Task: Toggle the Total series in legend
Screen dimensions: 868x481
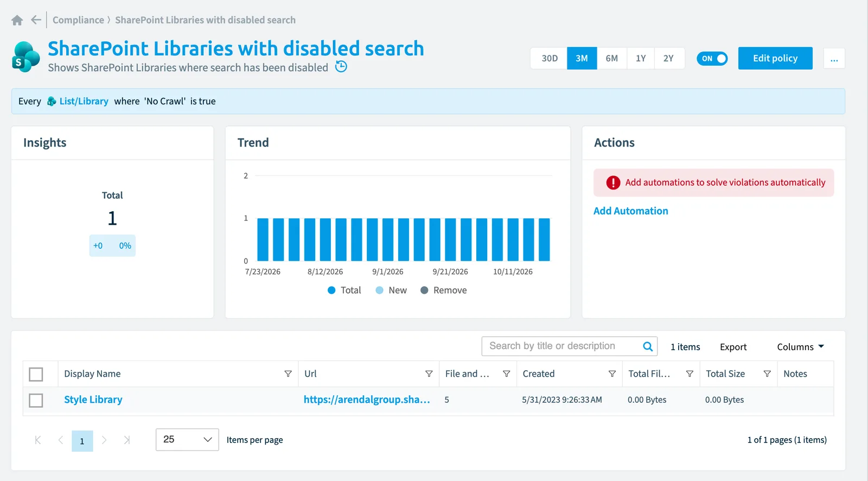Action: click(x=344, y=290)
